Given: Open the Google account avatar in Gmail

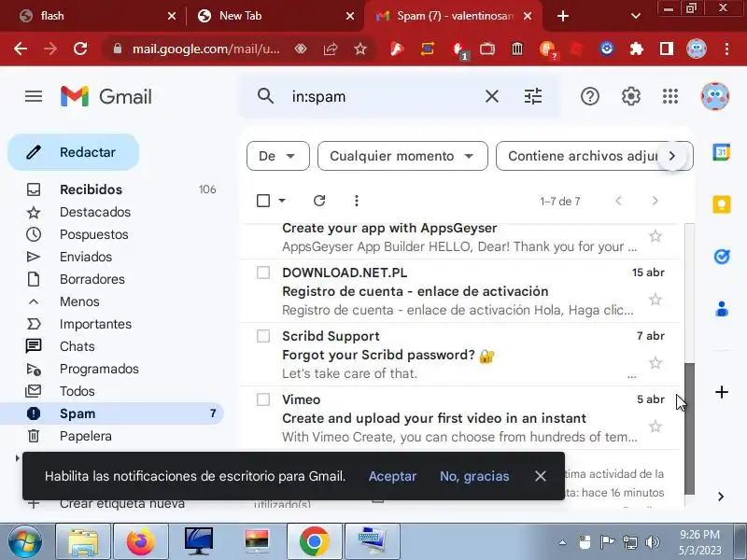Looking at the screenshot, I should tap(714, 97).
